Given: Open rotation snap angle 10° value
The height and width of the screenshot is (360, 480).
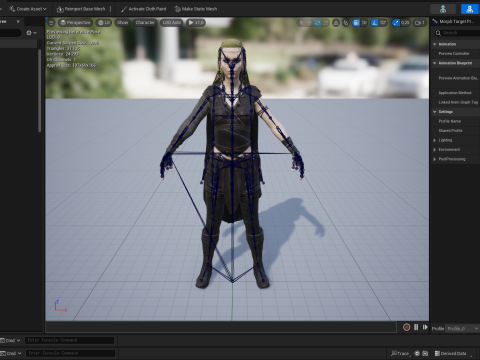Looking at the screenshot, I should pyautogui.click(x=383, y=23).
